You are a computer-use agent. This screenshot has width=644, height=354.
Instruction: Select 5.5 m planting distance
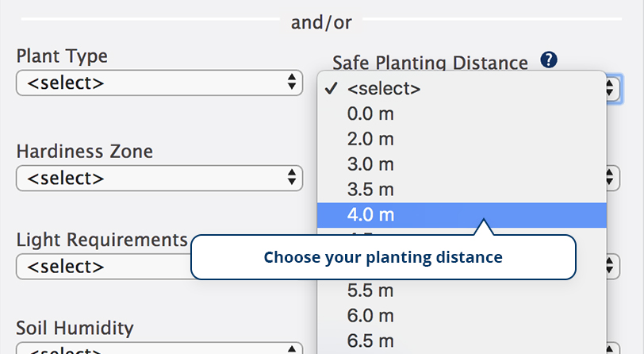(x=462, y=291)
